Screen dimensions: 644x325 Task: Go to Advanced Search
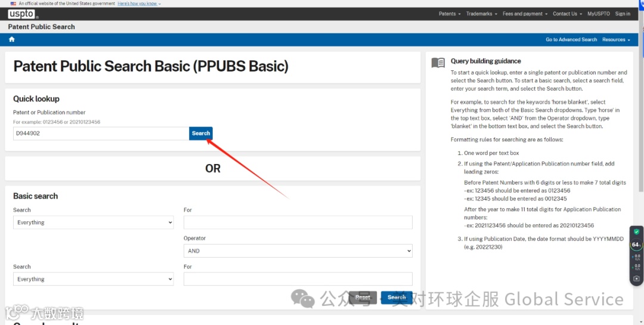571,39
